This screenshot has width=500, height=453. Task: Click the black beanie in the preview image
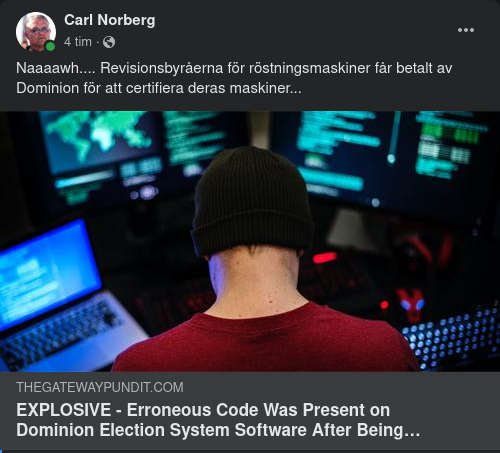coord(252,201)
